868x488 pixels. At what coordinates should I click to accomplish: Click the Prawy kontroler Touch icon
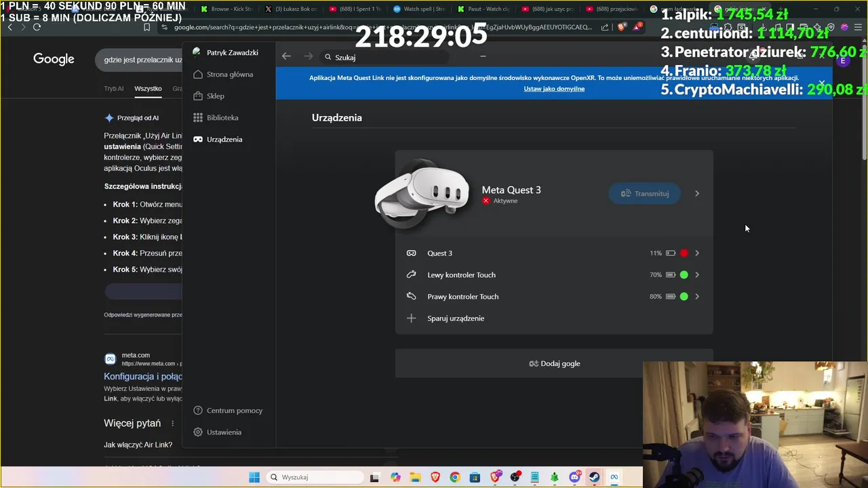tap(411, 297)
